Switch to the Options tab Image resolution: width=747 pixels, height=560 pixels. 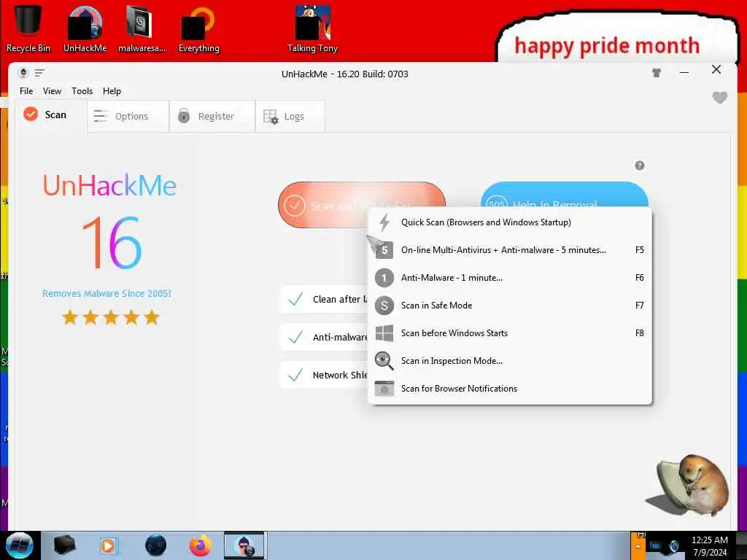click(128, 116)
